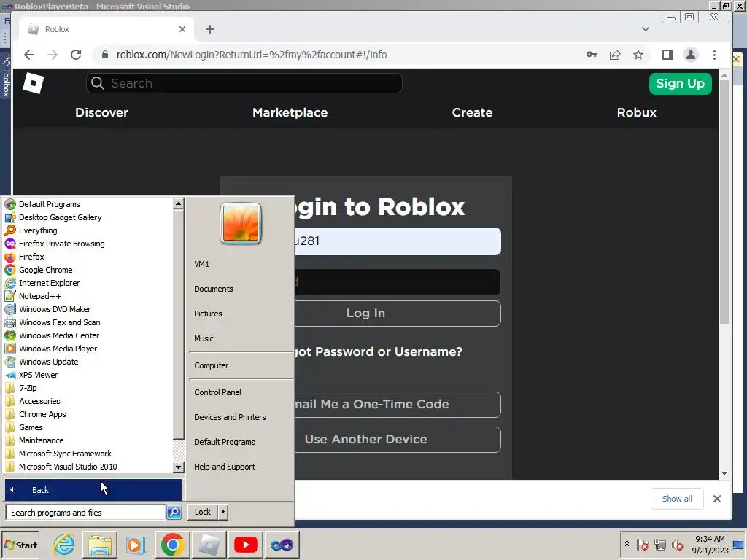Open Visual Studio infinity taskbar icon
747x560 pixels.
click(x=282, y=545)
